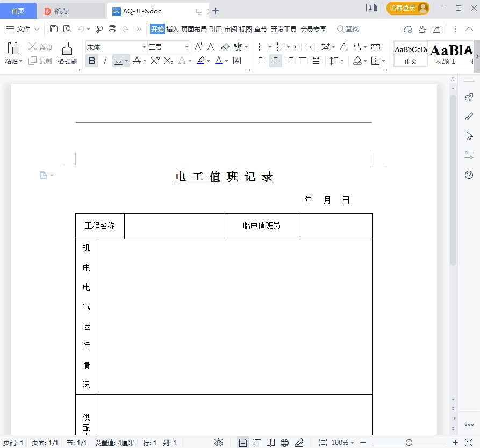The height and width of the screenshot is (448, 480).
Task: Go to the 首页 tab
Action: click(18, 11)
